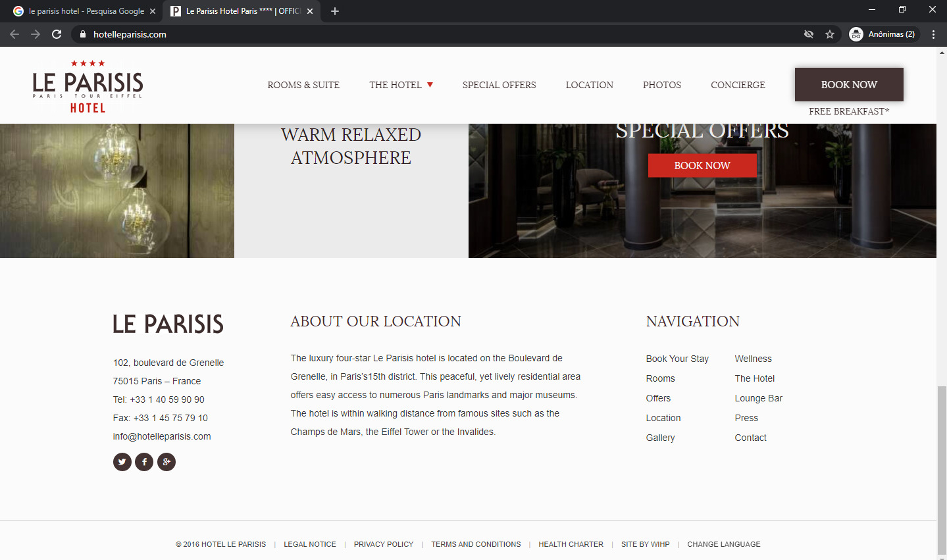Expand The Hotel dropdown menu
Screen dimensions: 947x560
coord(401,85)
